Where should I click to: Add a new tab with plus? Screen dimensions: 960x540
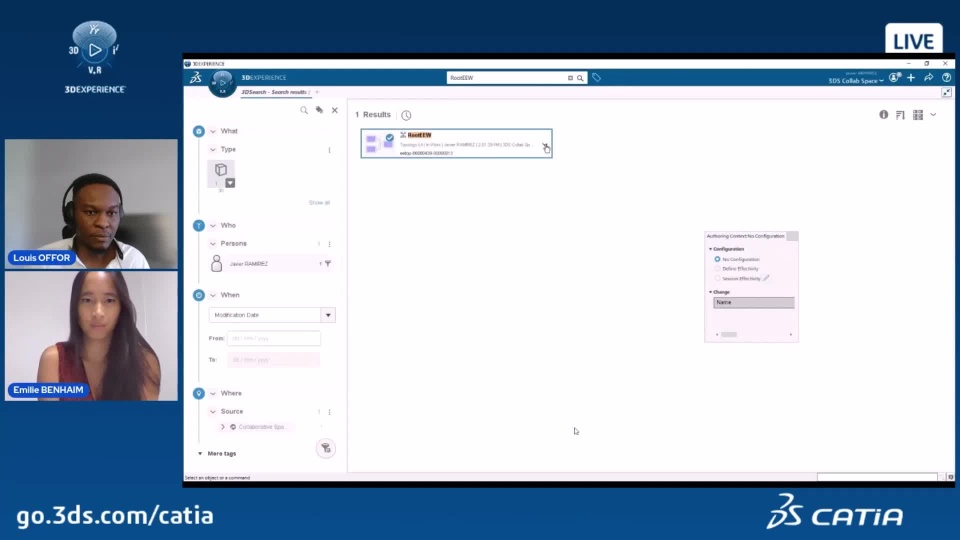317,92
